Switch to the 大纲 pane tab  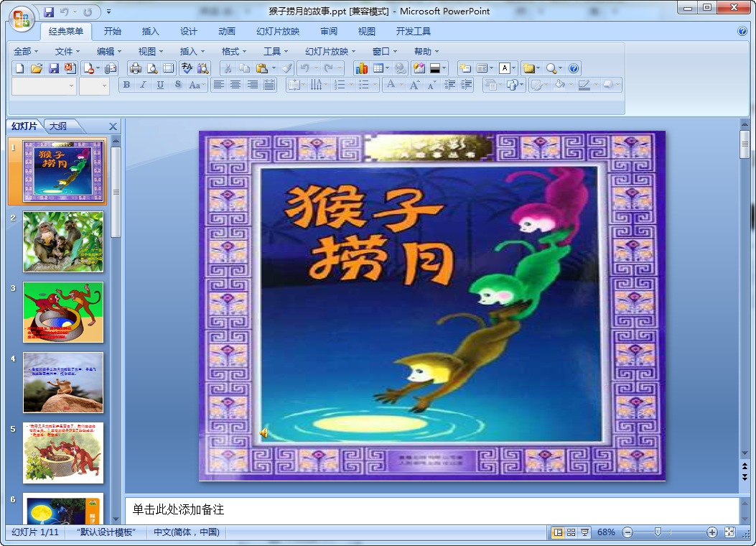(58, 126)
